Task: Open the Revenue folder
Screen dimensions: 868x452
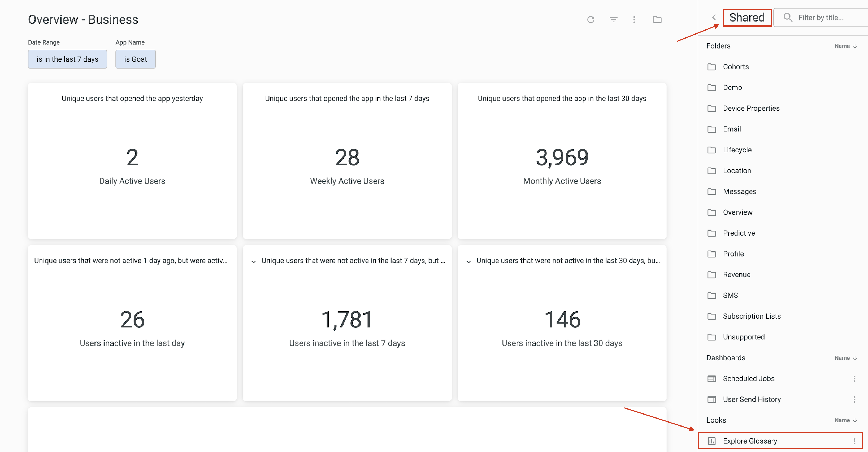Action: tap(737, 275)
